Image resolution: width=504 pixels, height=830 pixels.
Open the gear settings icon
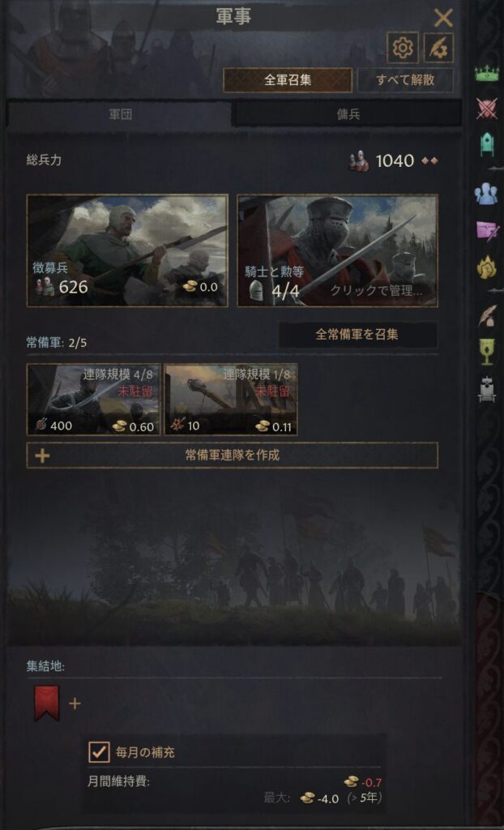[x=403, y=48]
